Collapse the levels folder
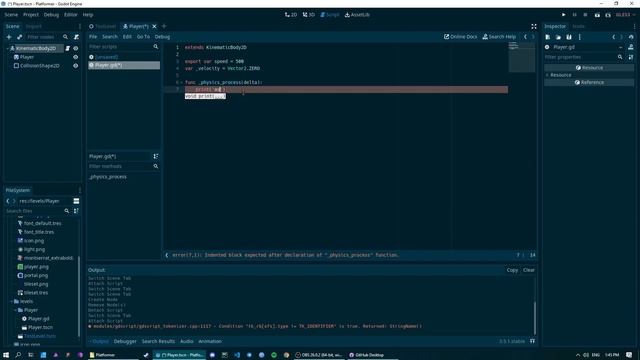Viewport: 640px width, 360px height. coord(11,301)
